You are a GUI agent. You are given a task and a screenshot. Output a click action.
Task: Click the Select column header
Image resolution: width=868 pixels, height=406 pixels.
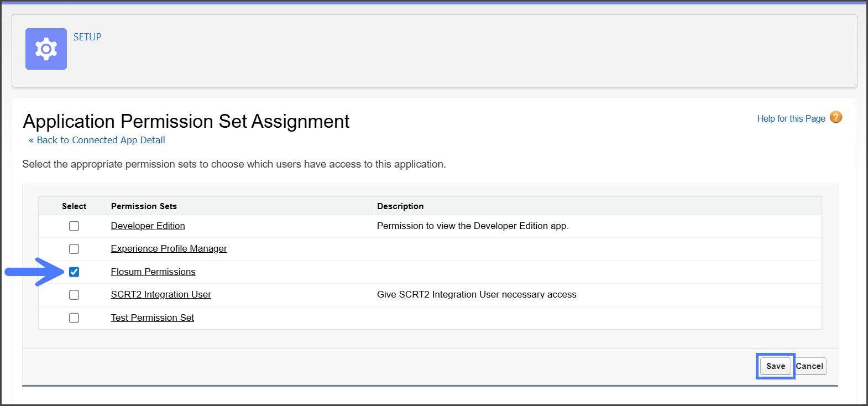74,206
